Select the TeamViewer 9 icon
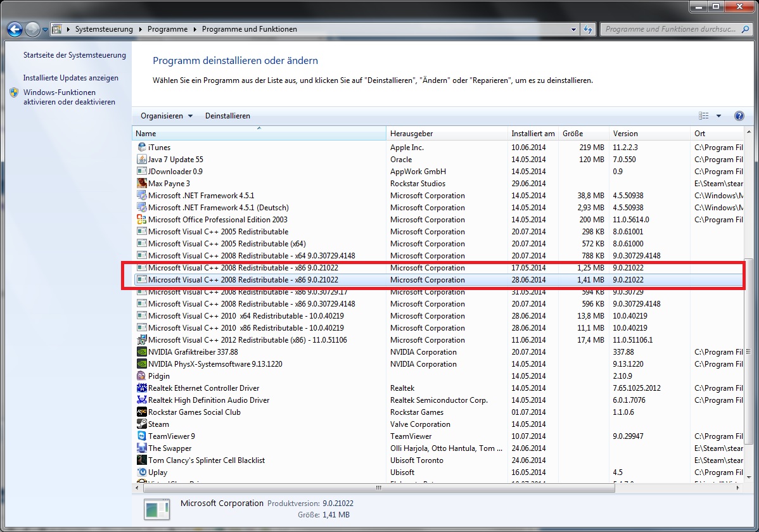This screenshot has width=759, height=532. [142, 436]
